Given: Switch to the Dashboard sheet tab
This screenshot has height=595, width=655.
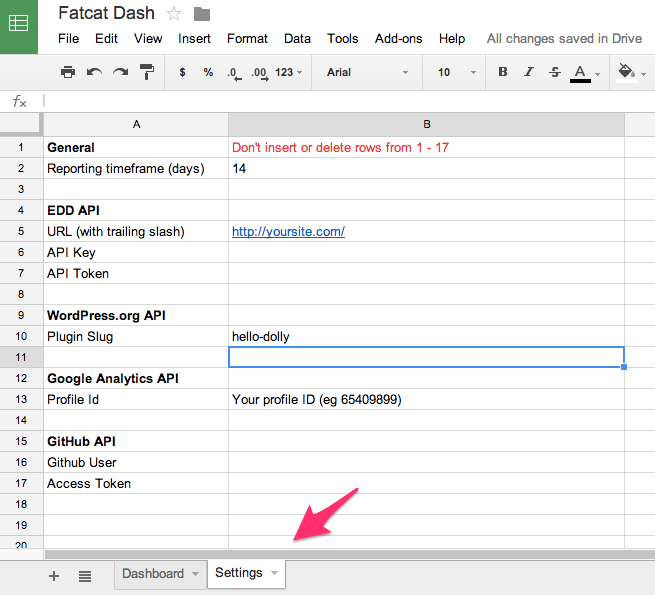Looking at the screenshot, I should click(153, 573).
